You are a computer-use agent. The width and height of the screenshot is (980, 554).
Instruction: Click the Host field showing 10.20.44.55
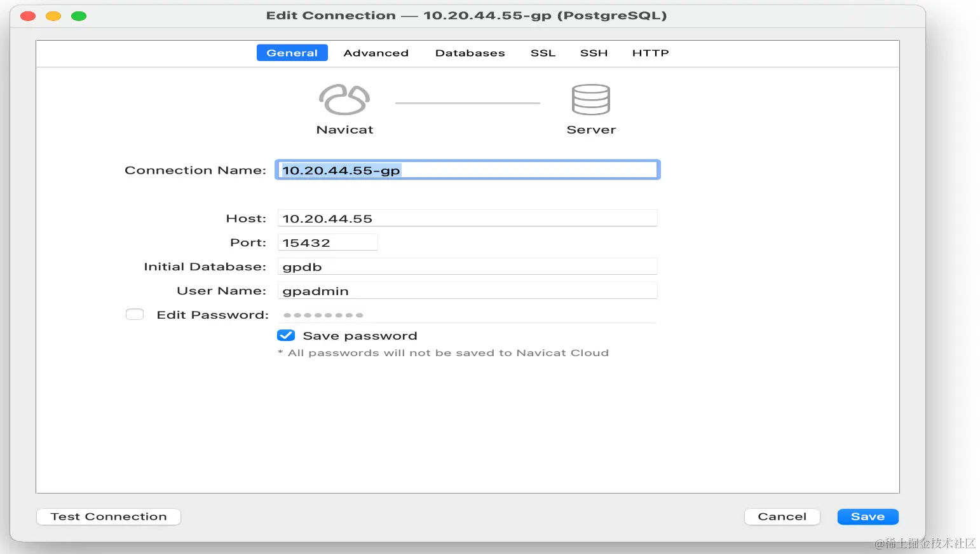click(468, 218)
